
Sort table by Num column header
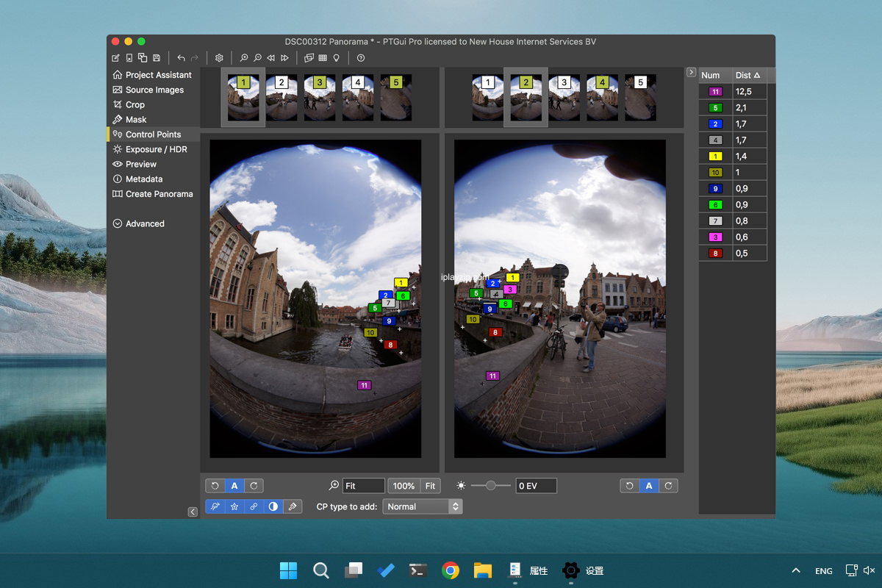click(x=714, y=75)
